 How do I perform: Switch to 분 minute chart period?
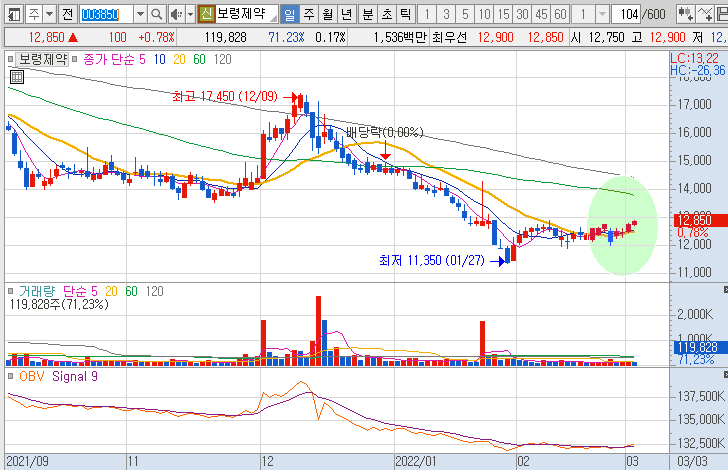368,15
